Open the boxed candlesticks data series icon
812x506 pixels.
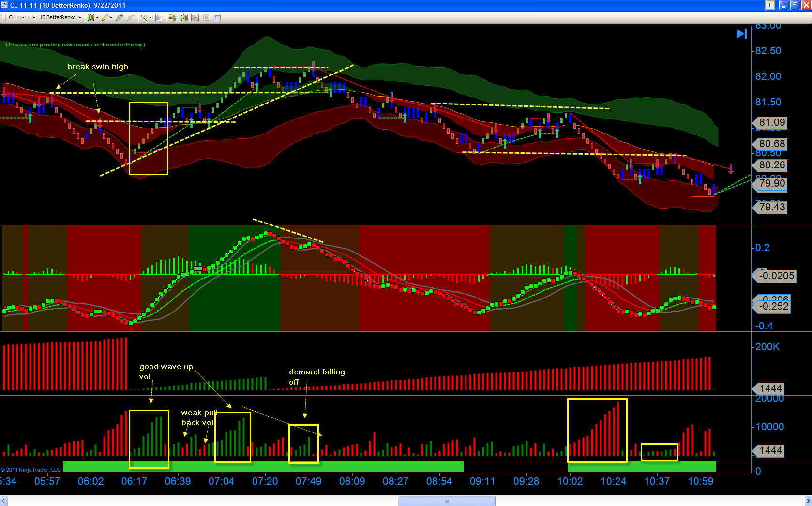tap(183, 17)
